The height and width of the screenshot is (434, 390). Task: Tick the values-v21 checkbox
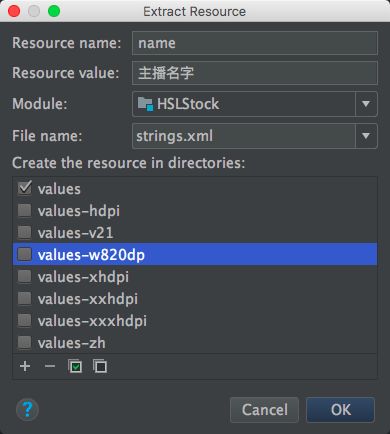25,232
